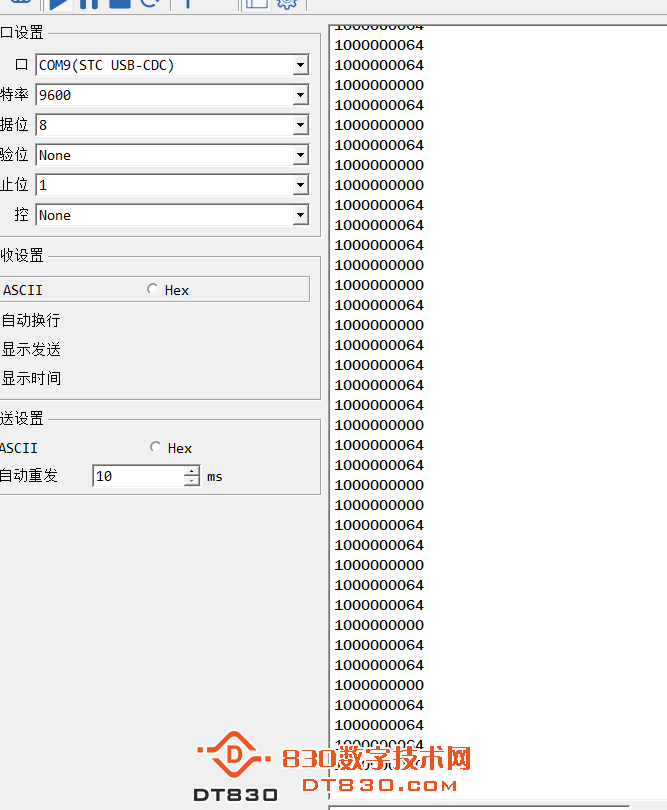Select Hex radio in receive settings

click(x=153, y=290)
